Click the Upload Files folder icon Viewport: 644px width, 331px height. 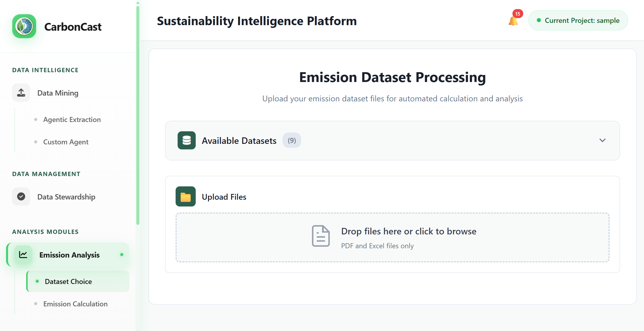[185, 197]
